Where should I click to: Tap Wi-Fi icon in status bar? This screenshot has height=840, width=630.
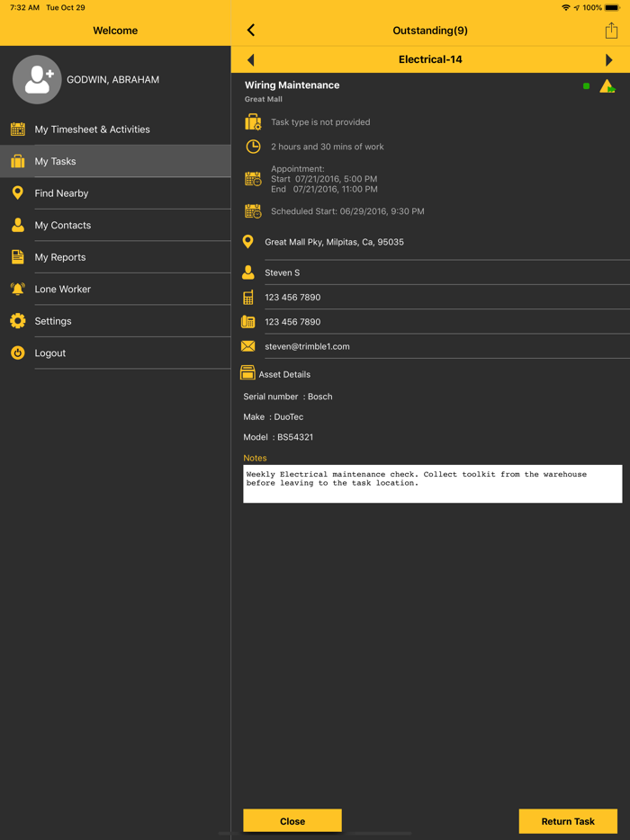[566, 7]
